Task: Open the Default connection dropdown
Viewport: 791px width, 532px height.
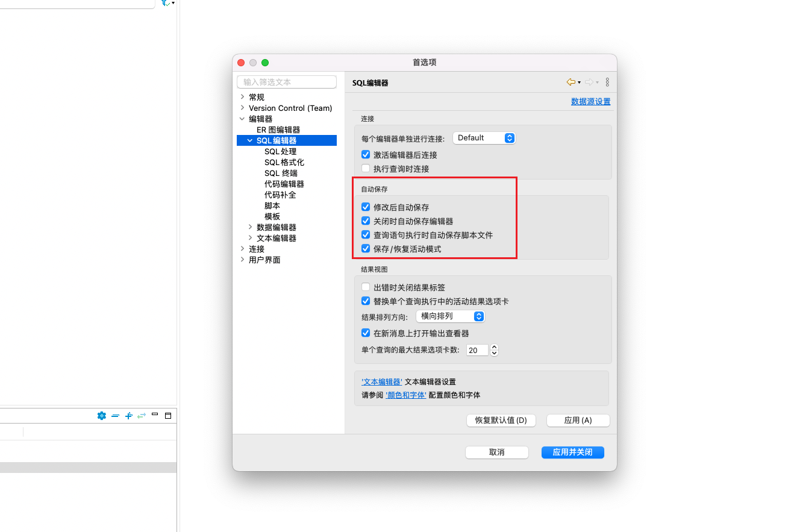Action: pos(484,138)
